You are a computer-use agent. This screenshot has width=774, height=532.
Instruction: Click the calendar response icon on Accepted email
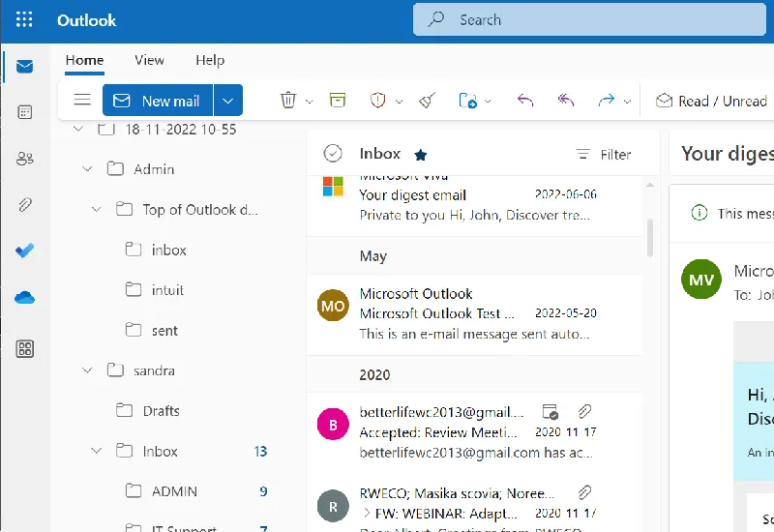coord(550,412)
